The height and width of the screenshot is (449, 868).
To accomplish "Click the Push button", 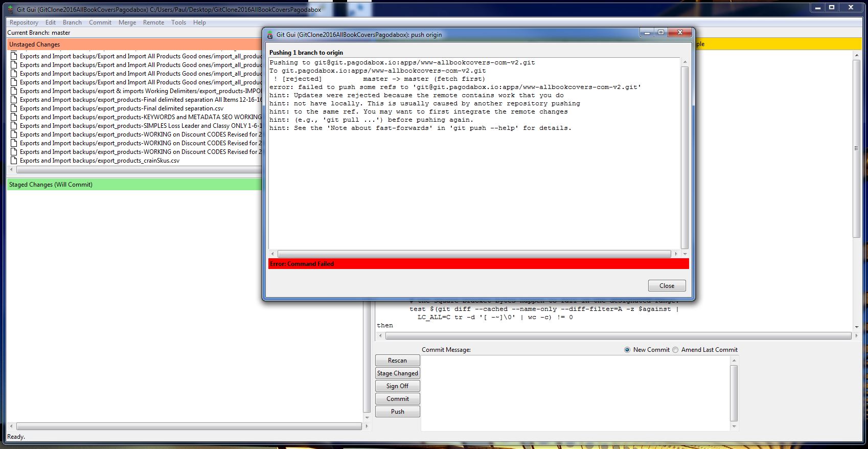I will [x=397, y=412].
